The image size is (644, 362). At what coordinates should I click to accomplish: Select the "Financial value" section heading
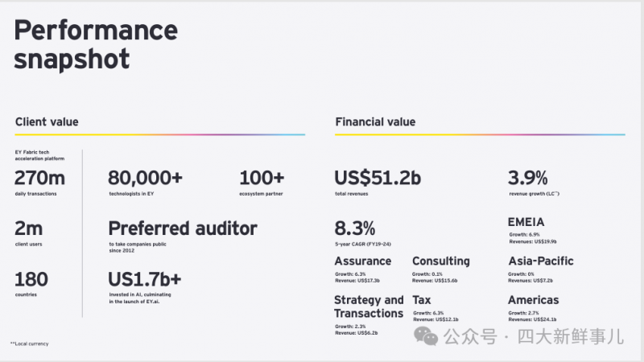click(375, 121)
